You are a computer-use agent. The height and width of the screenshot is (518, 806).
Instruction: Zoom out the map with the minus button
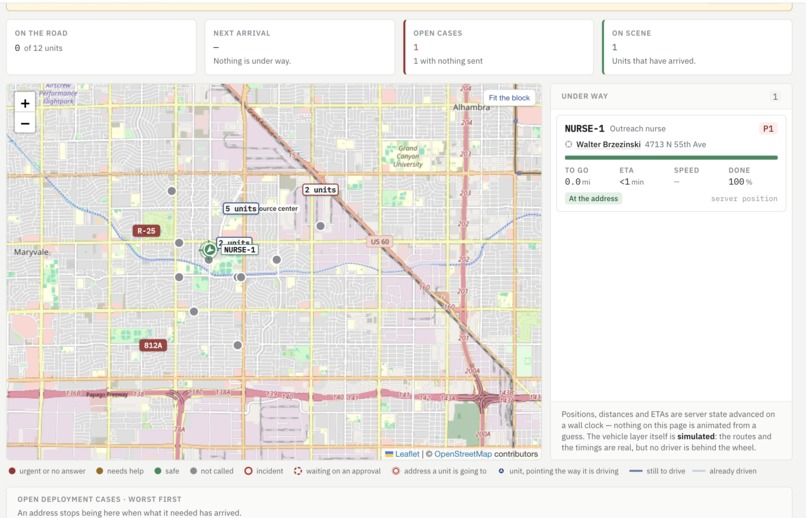click(25, 123)
